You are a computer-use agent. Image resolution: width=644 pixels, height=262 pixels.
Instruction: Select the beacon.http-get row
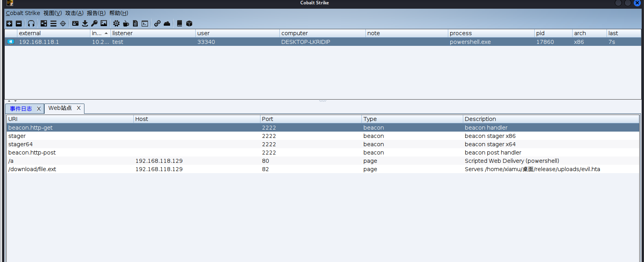click(323, 128)
